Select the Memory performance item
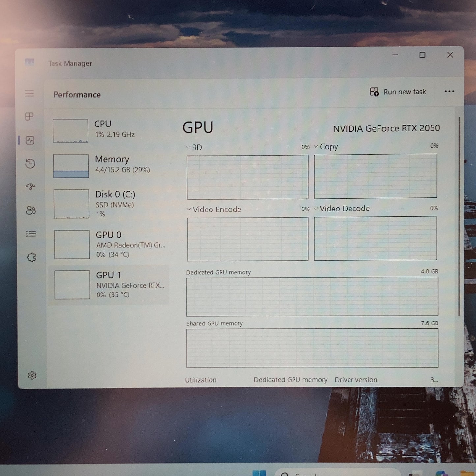476x476 pixels. (x=109, y=166)
